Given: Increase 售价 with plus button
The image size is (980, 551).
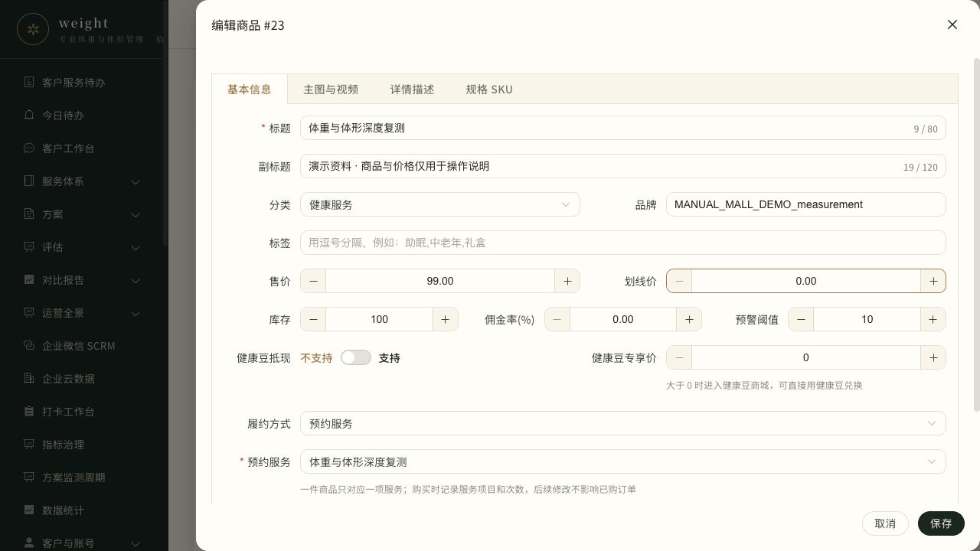Looking at the screenshot, I should click(x=567, y=281).
